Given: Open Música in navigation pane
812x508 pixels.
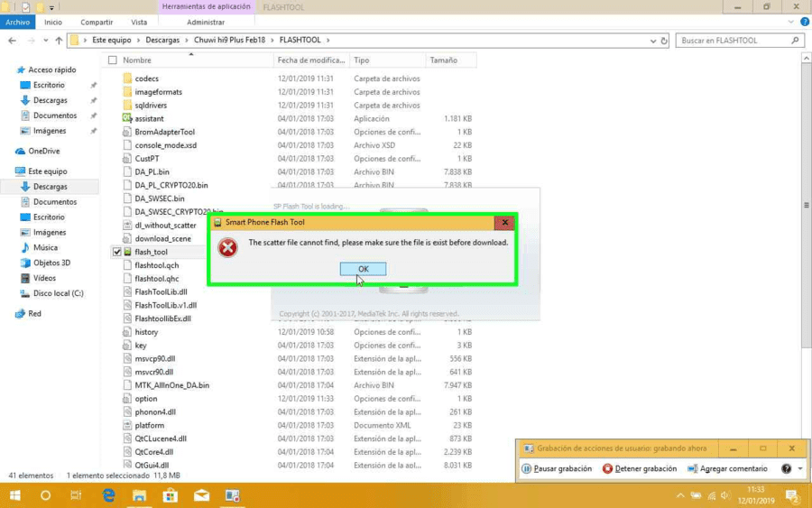Looking at the screenshot, I should 45,247.
